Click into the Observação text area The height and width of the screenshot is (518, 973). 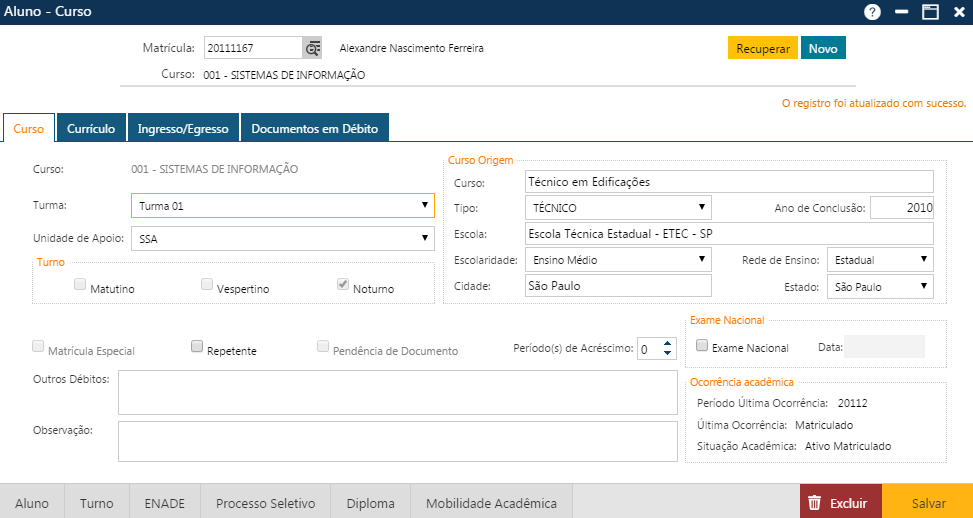point(397,441)
